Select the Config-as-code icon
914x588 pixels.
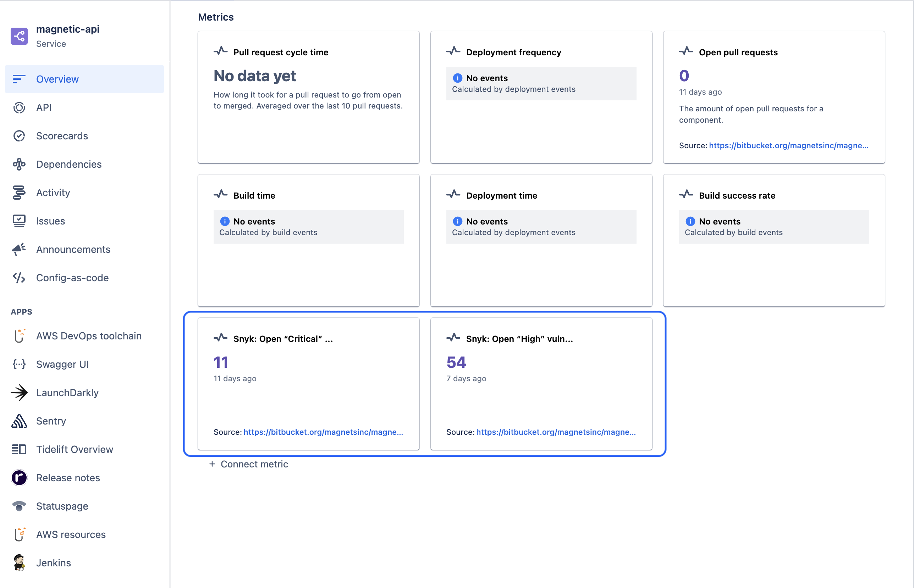tap(19, 278)
